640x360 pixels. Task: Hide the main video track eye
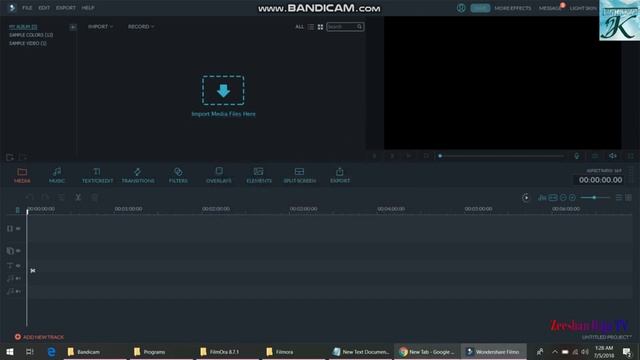tap(18, 229)
